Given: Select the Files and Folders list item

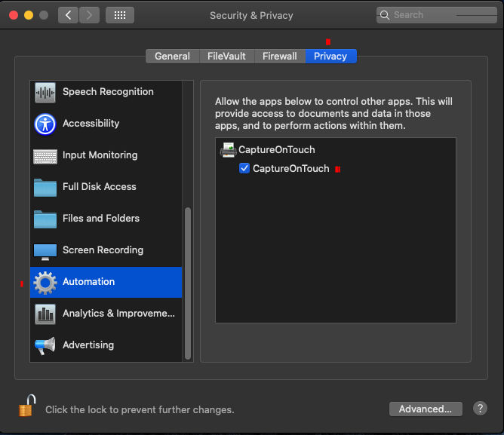Looking at the screenshot, I should (x=101, y=219).
